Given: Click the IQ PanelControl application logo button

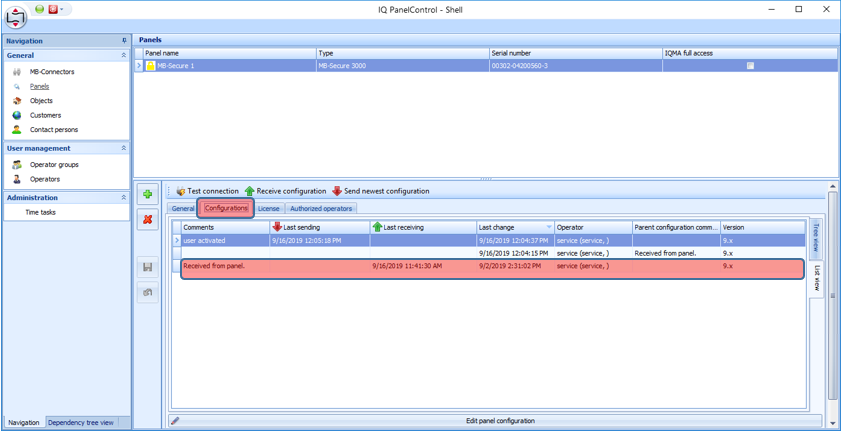Looking at the screenshot, I should coord(16,17).
